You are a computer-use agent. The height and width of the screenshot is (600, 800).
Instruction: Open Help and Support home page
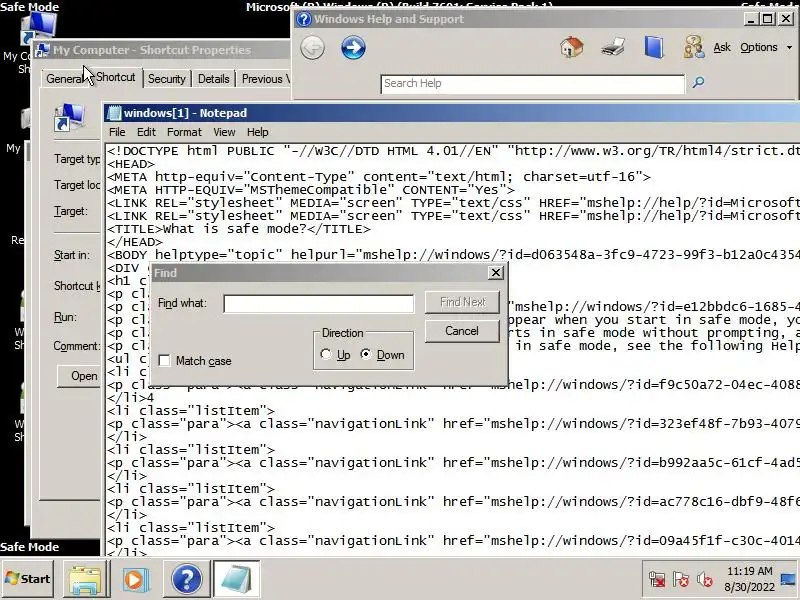[x=571, y=47]
